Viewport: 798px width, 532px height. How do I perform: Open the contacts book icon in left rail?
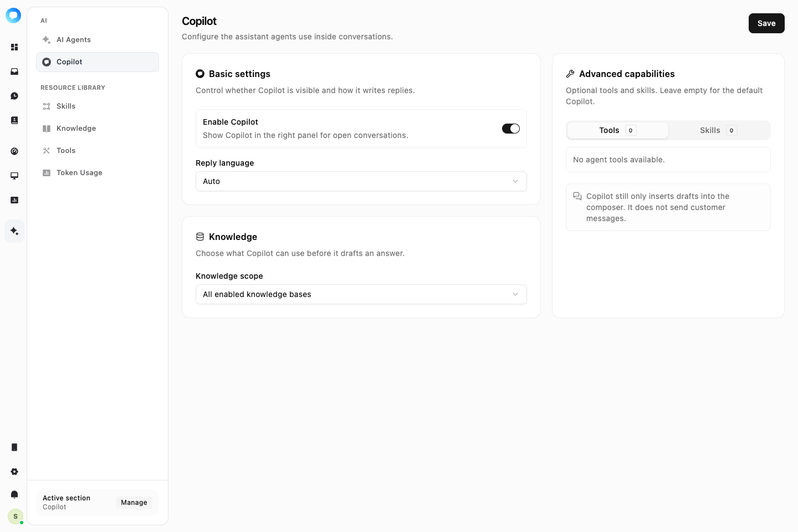click(x=14, y=120)
